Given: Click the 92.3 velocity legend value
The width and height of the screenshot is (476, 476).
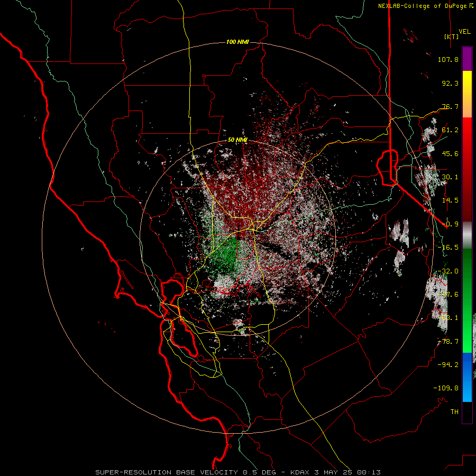Looking at the screenshot, I should (x=450, y=83).
